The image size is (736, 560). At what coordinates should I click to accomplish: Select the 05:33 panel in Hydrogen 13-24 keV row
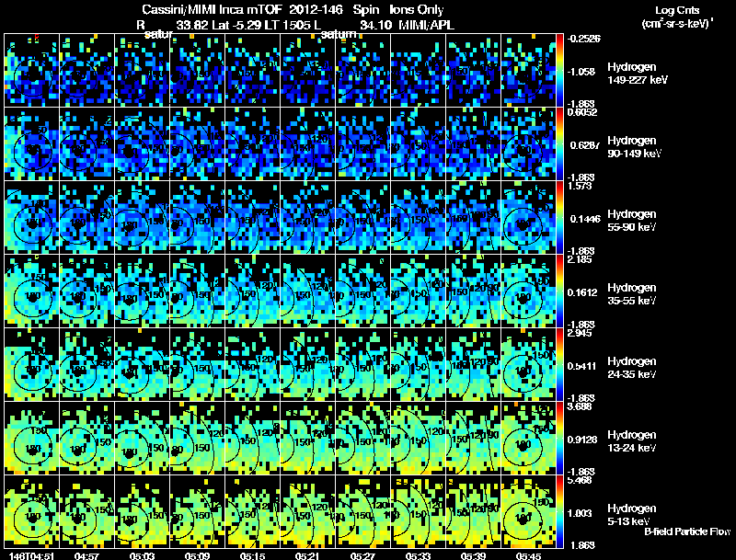pyautogui.click(x=419, y=438)
